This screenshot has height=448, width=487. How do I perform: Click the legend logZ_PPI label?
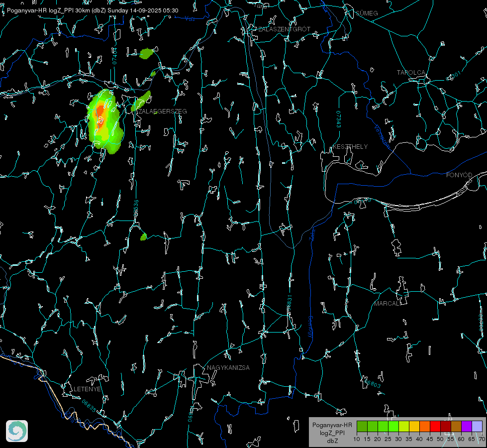point(332,433)
